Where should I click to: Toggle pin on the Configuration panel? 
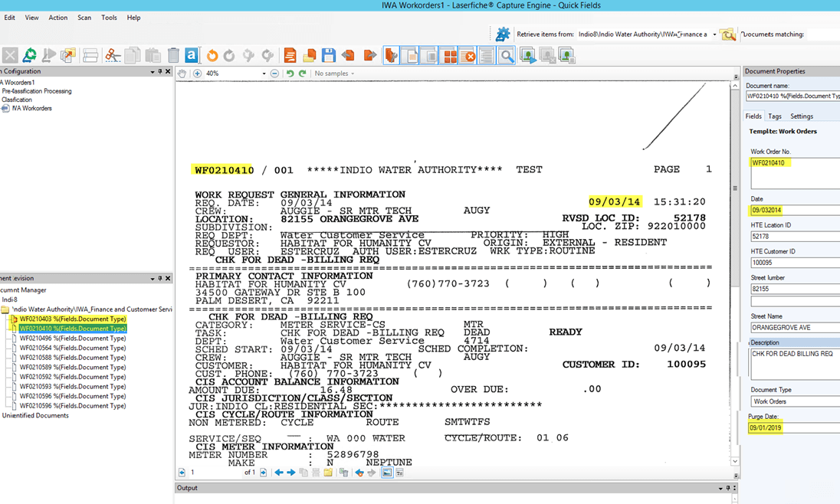[159, 71]
